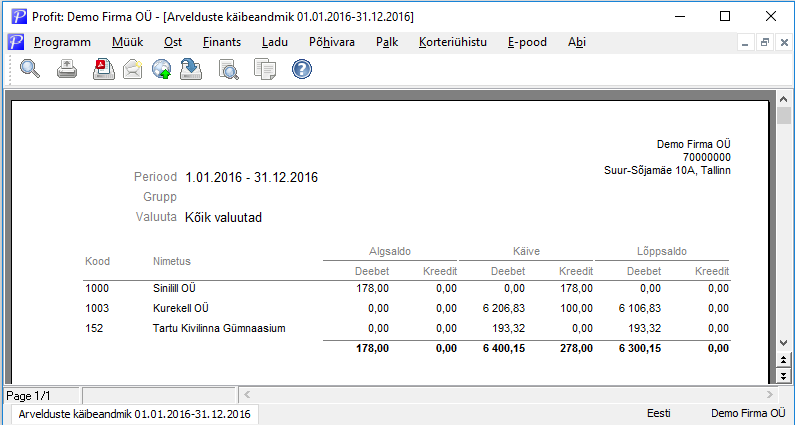Image resolution: width=795 pixels, height=425 pixels.
Task: Click the total 6 300,15
Action: (x=640, y=348)
